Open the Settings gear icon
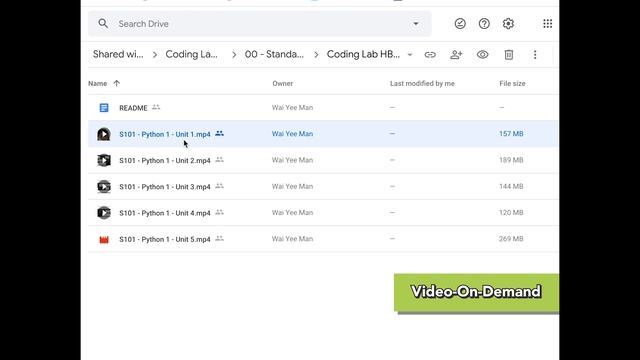Viewport: 640px width, 360px height. coord(508,24)
